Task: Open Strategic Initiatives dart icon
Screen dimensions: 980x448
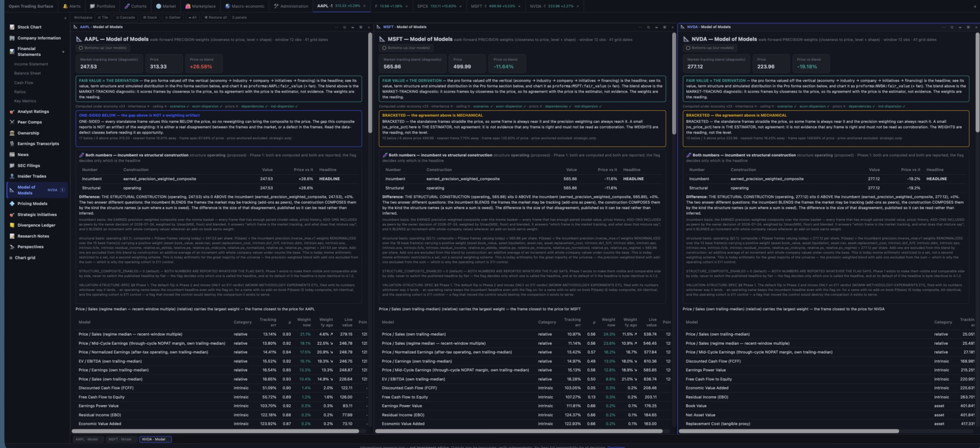Action: click(x=12, y=215)
